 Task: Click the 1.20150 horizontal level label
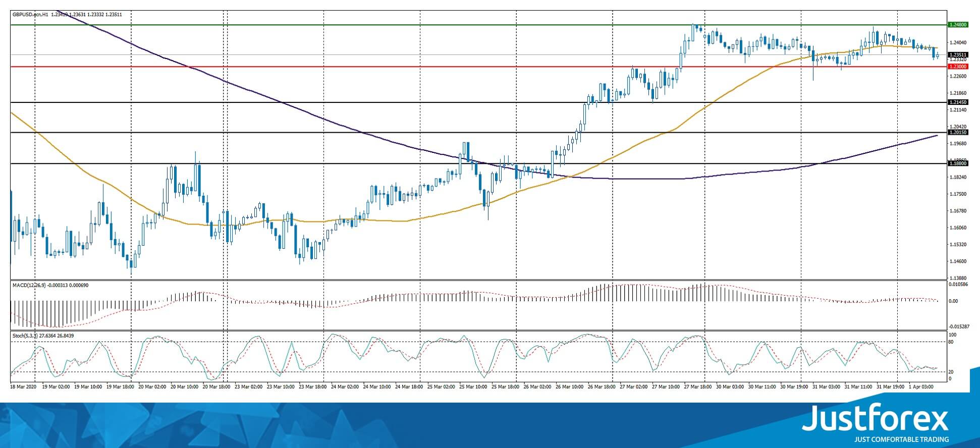click(x=958, y=132)
